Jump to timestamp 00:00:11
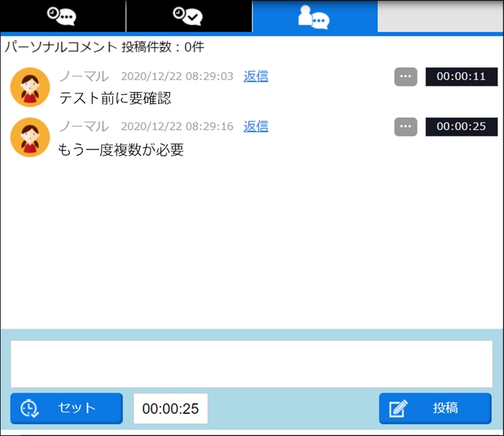 point(462,76)
